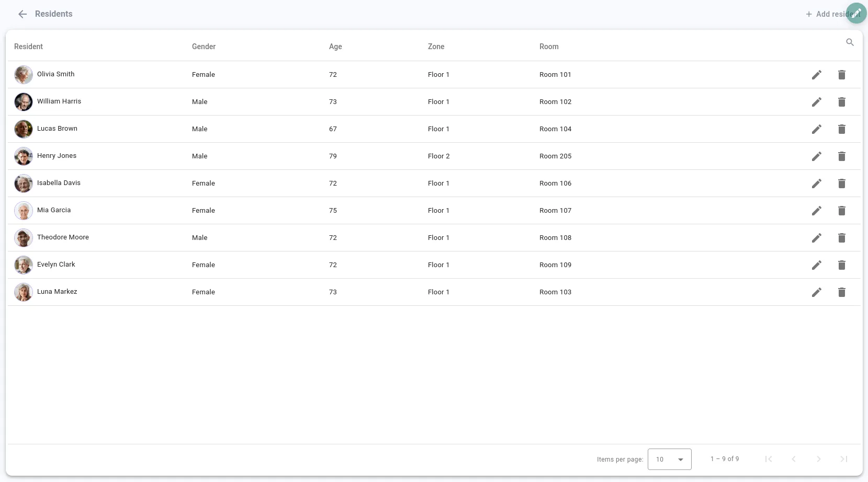Select the Luna Markez row name
The width and height of the screenshot is (868, 482).
pos(57,292)
